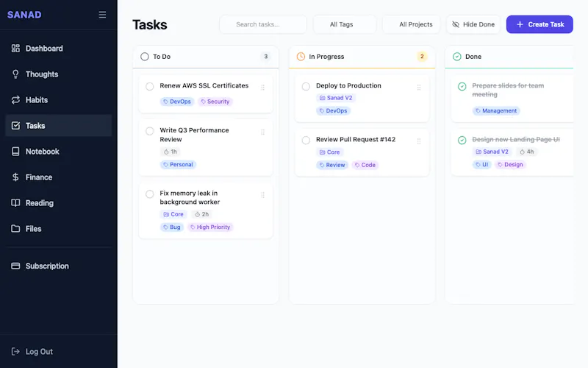Navigate to Finance
Viewport: 588px width, 368px height.
coord(59,177)
